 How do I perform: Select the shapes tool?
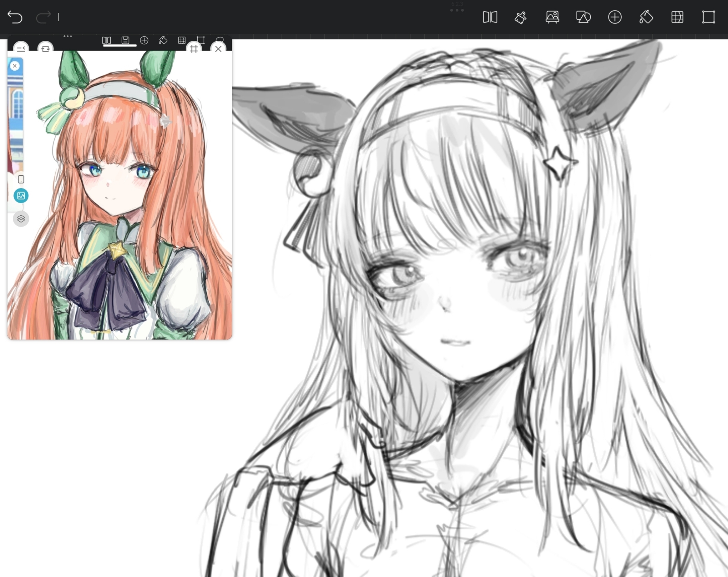[583, 17]
